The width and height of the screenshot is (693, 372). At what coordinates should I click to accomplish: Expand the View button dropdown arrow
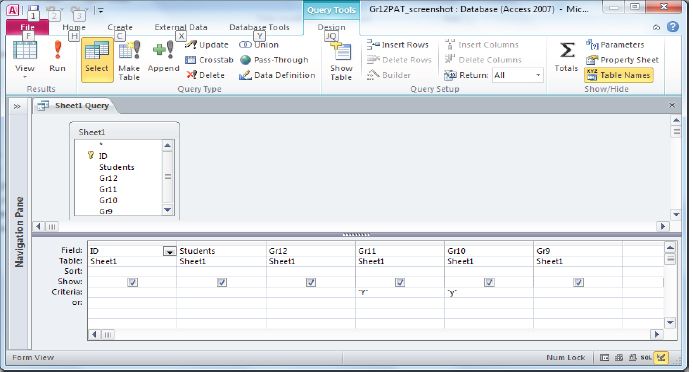click(25, 77)
